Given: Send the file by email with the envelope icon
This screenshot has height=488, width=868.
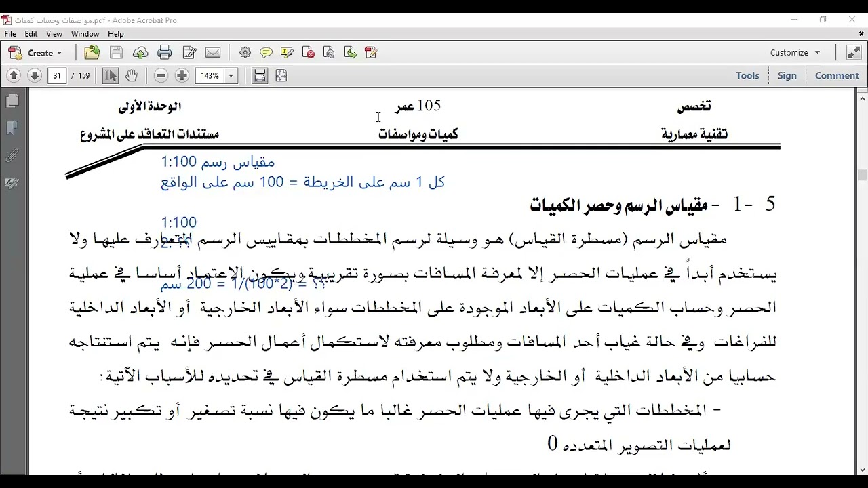Looking at the screenshot, I should 213,52.
